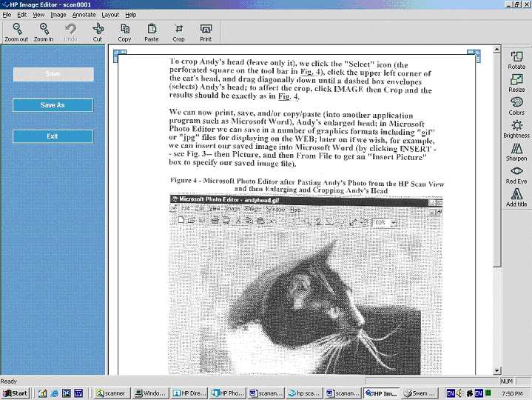Select the Red Eye removal tool
532x400 pixels.
point(516,175)
